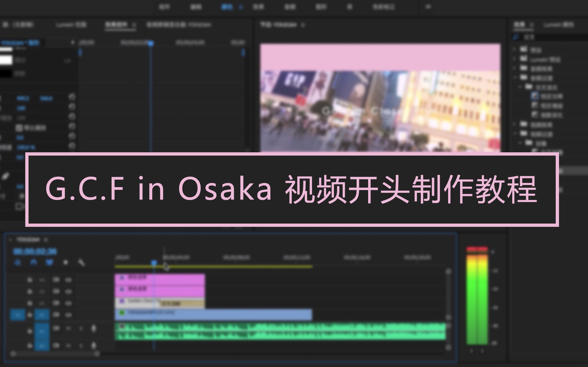Open the 效果控件 panel menu icon

click(134, 25)
